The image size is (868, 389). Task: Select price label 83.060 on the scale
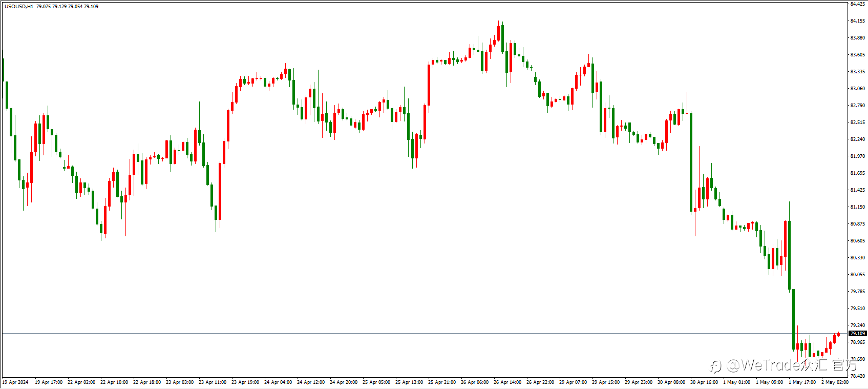[858, 89]
